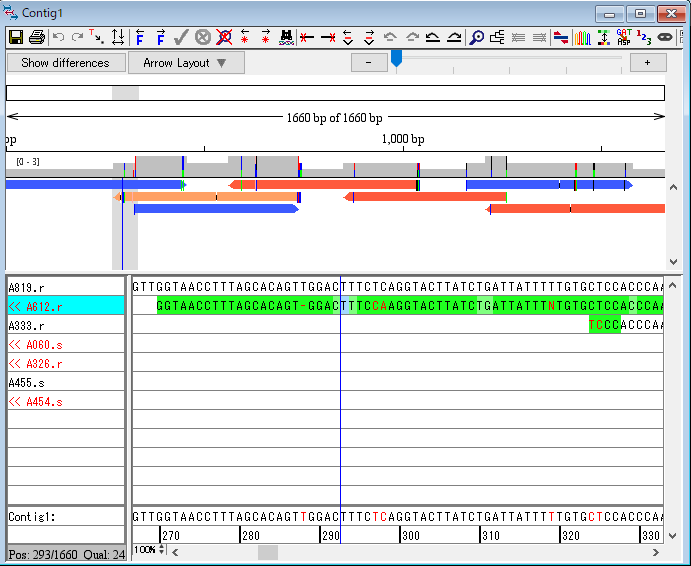The image size is (691, 566).
Task: Click the plus zoom in button
Action: (x=648, y=63)
